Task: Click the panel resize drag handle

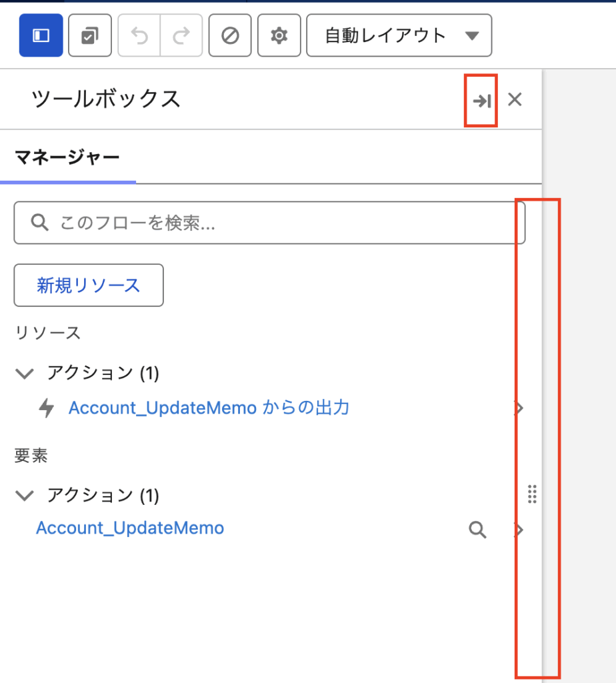Action: click(532, 494)
